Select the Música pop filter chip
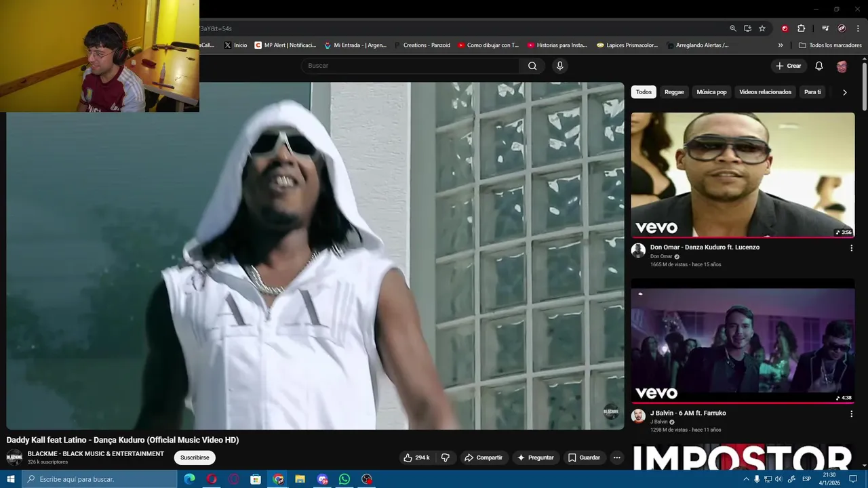This screenshot has height=488, width=868. tap(711, 92)
